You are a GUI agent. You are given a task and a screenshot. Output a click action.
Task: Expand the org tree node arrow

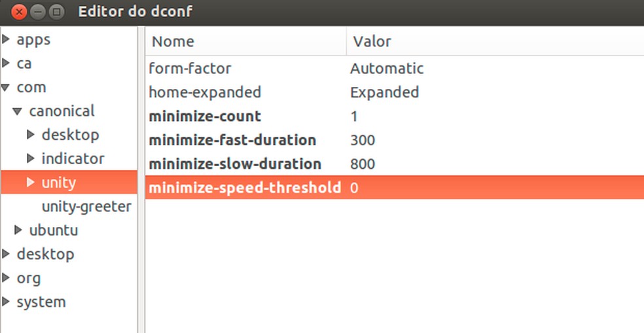point(6,278)
